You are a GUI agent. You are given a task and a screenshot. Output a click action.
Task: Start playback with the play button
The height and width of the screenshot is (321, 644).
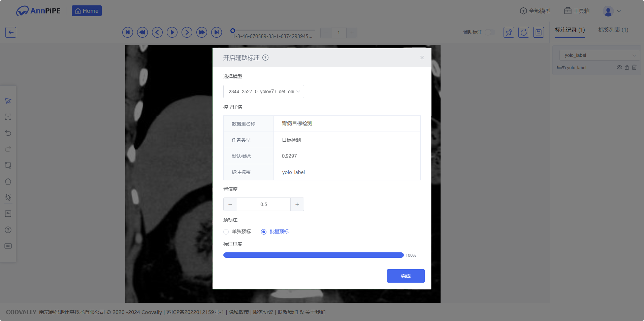172,32
